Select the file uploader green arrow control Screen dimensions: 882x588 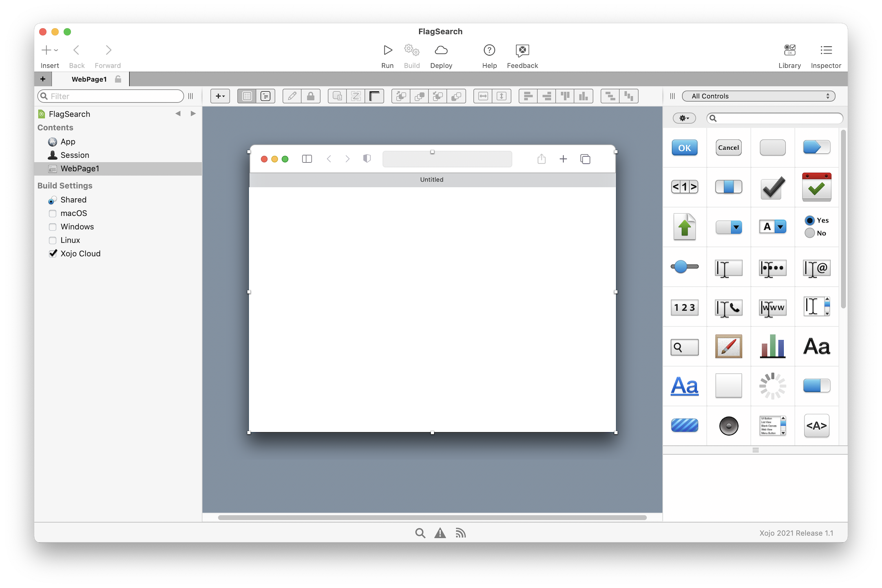(x=684, y=227)
